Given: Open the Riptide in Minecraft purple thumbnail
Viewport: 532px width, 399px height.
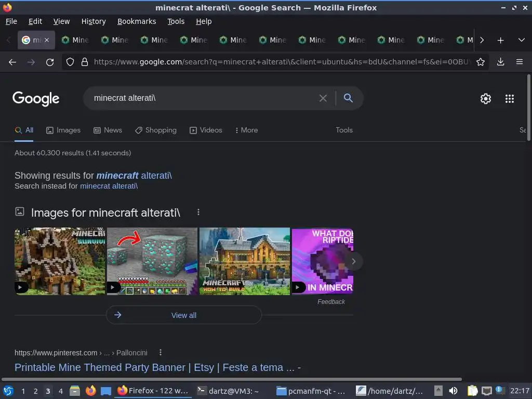Looking at the screenshot, I should tap(322, 261).
